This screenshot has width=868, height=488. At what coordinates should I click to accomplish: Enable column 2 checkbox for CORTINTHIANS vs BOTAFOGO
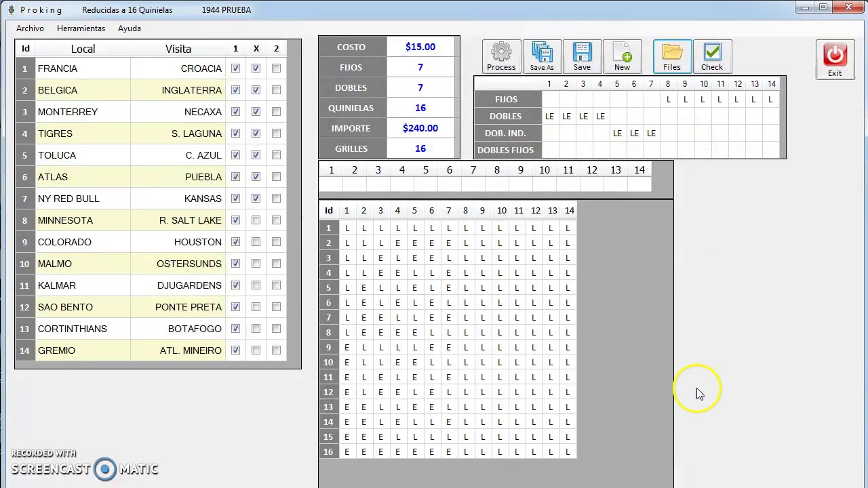pyautogui.click(x=276, y=329)
